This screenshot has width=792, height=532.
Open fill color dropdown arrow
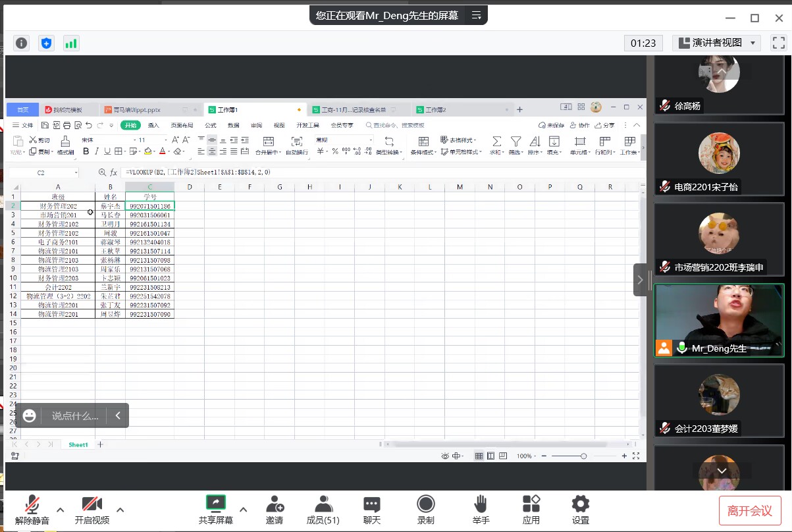click(155, 151)
